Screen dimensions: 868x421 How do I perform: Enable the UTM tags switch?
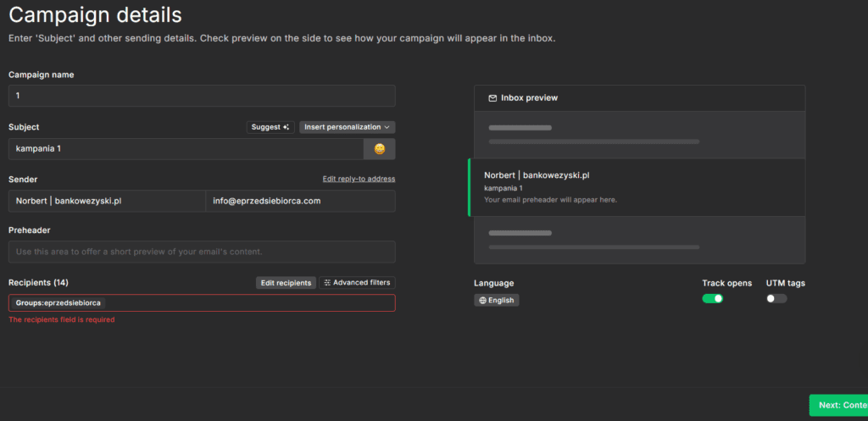point(776,298)
